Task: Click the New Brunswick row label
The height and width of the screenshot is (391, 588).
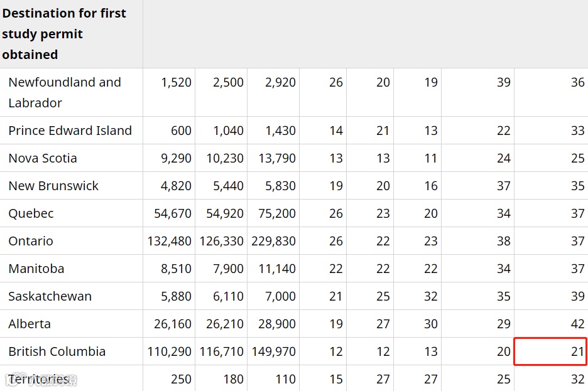Action: point(53,186)
